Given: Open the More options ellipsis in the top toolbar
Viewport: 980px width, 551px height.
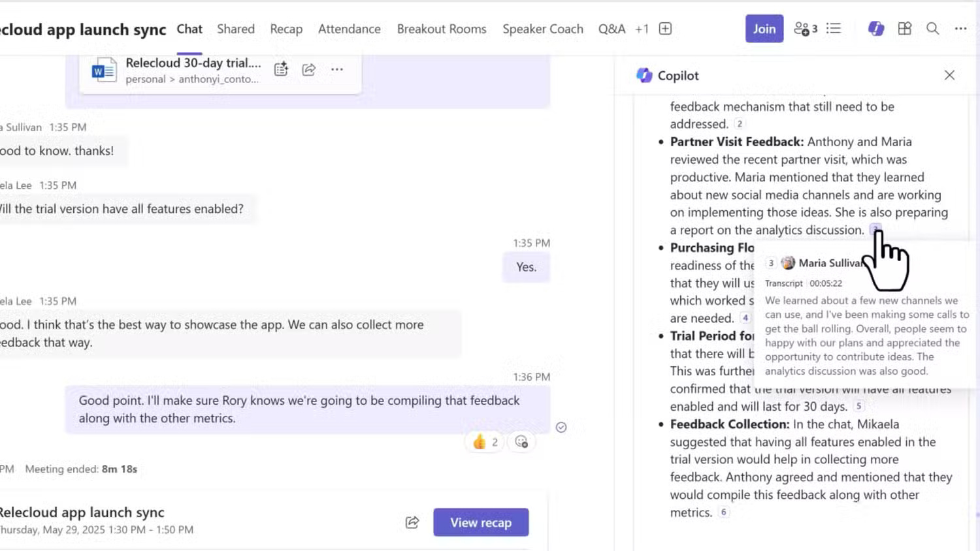Looking at the screenshot, I should click(x=960, y=29).
